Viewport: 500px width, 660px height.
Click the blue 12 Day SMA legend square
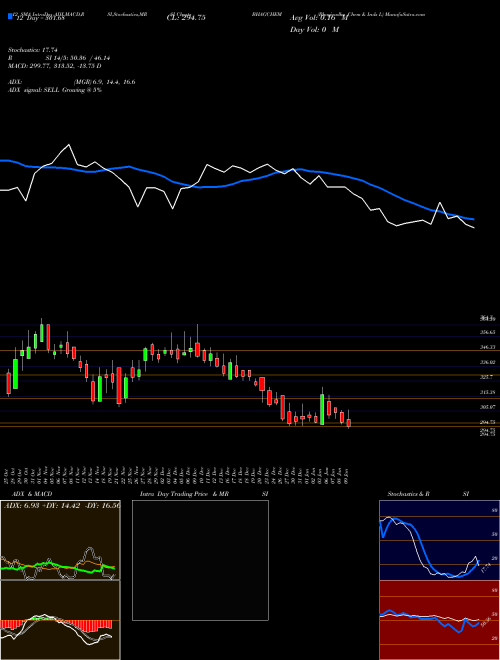tap(10, 16)
